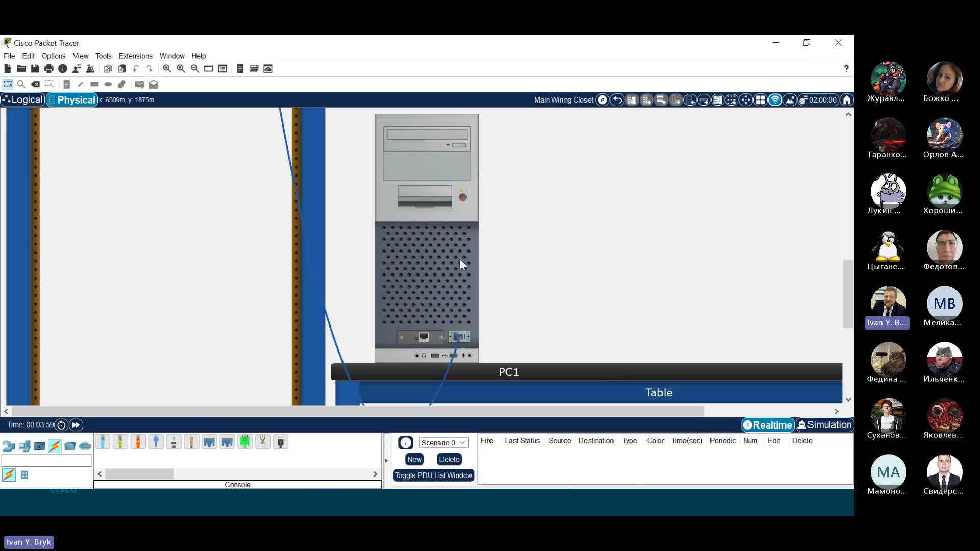Viewport: 980px width, 551px height.
Task: Switch to the Physical workspace tab
Action: tap(71, 100)
